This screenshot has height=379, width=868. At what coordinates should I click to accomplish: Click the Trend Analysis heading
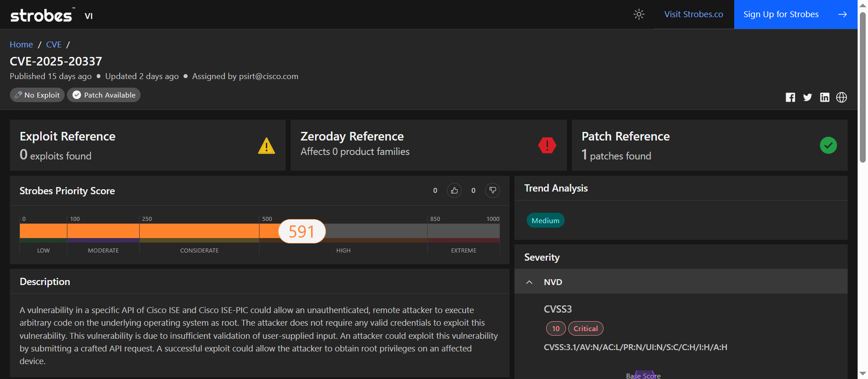pyautogui.click(x=556, y=188)
